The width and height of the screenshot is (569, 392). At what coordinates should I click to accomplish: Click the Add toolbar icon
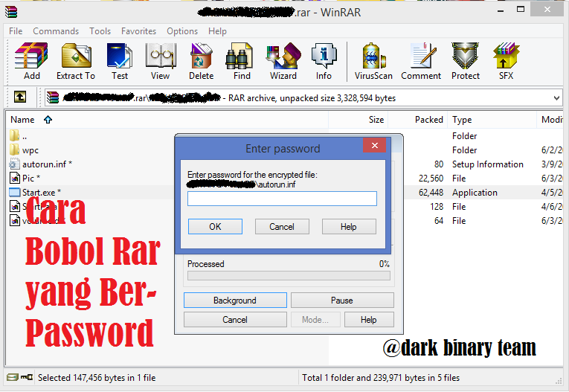[31, 60]
